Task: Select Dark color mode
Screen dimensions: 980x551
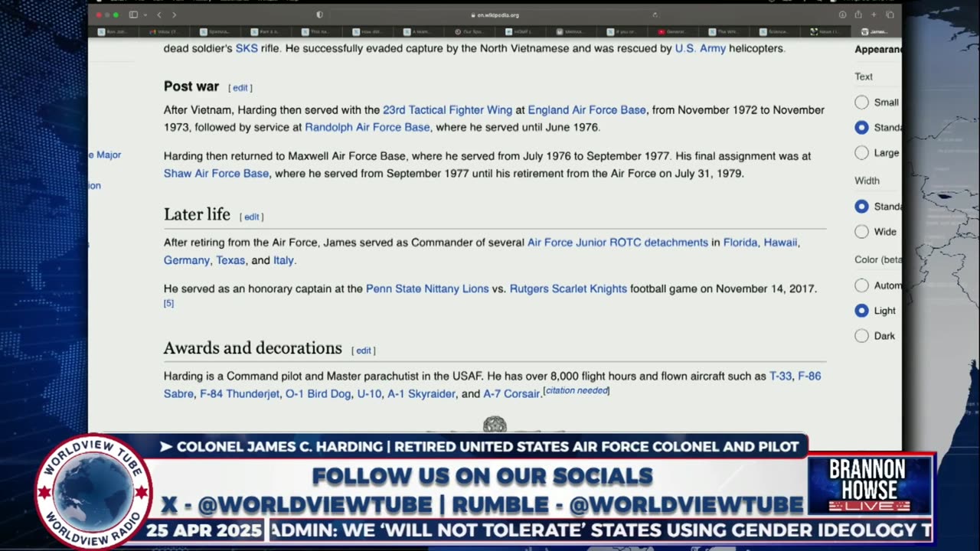Action: (862, 336)
